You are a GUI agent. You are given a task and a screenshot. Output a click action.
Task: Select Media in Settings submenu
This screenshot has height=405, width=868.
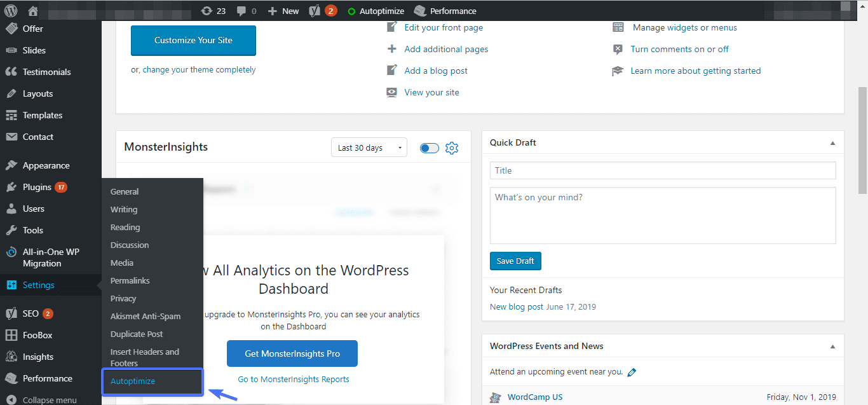[x=122, y=263]
